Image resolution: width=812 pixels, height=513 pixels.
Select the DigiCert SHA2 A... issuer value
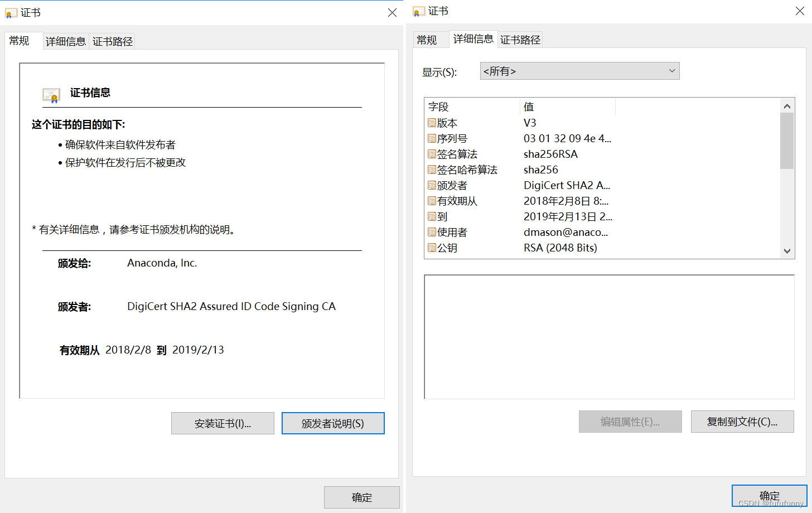567,185
